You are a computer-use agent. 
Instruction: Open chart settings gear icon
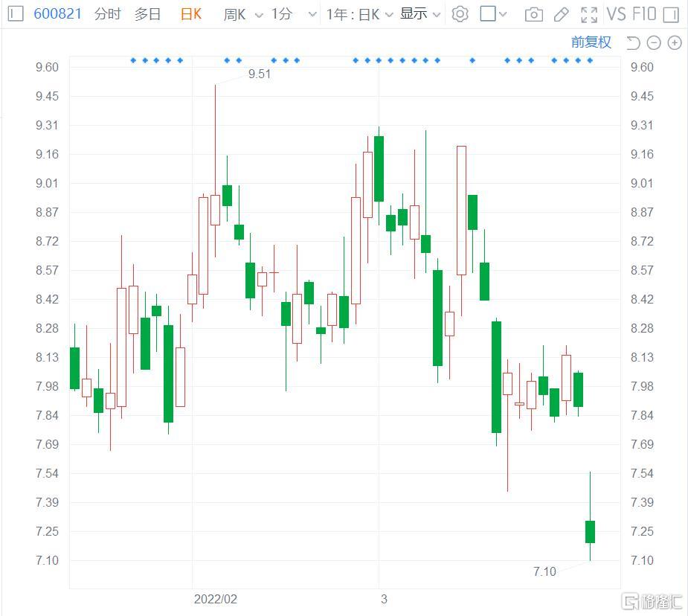tap(460, 14)
